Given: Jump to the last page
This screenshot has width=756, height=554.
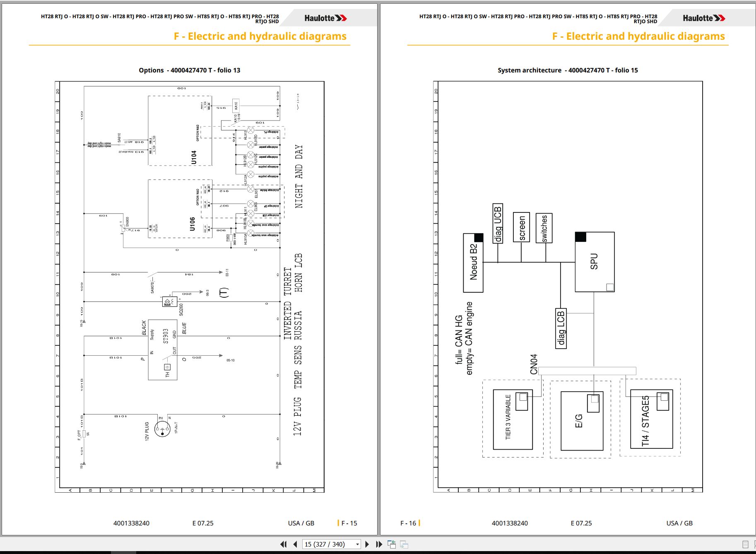Looking at the screenshot, I should [x=379, y=544].
